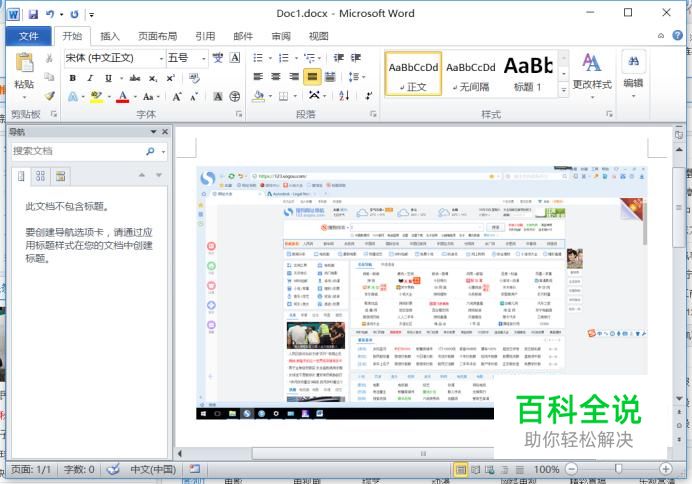Click the Copy icon below scissors
The height and width of the screenshot is (484, 692).
[49, 77]
